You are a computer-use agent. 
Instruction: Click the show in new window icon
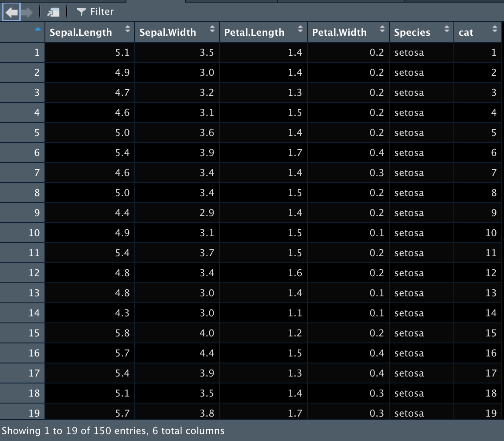53,12
